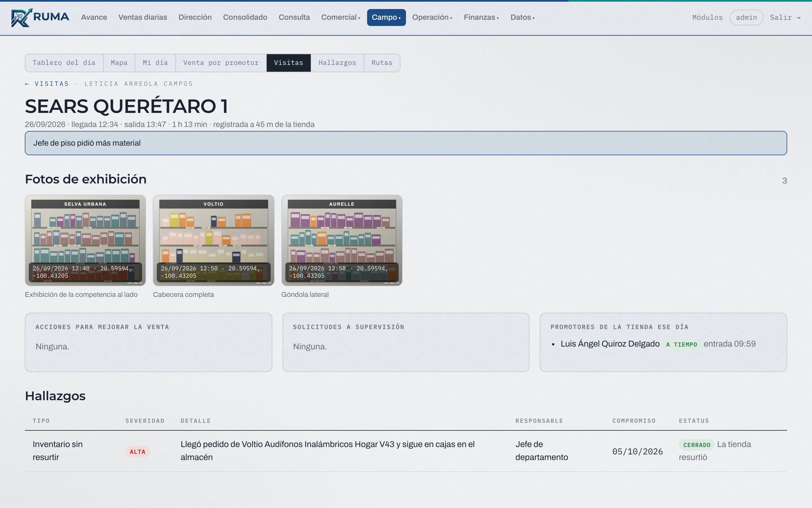Click the DETALLE column header
This screenshot has height=508, width=812.
[196, 421]
